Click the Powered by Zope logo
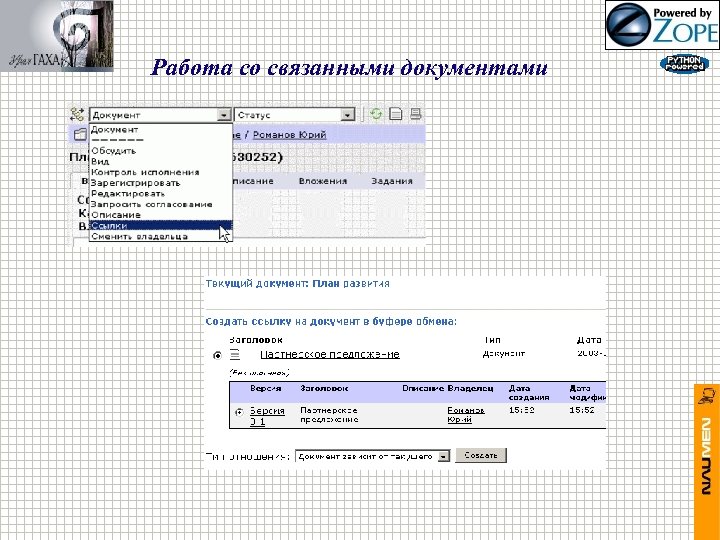Screen dimensions: 720x540 [x=662, y=25]
